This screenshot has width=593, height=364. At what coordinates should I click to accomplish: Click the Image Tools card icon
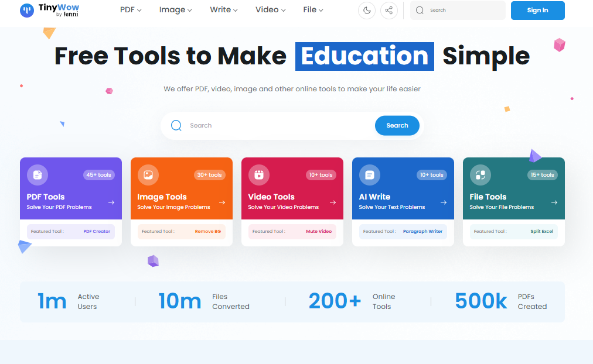tap(148, 174)
